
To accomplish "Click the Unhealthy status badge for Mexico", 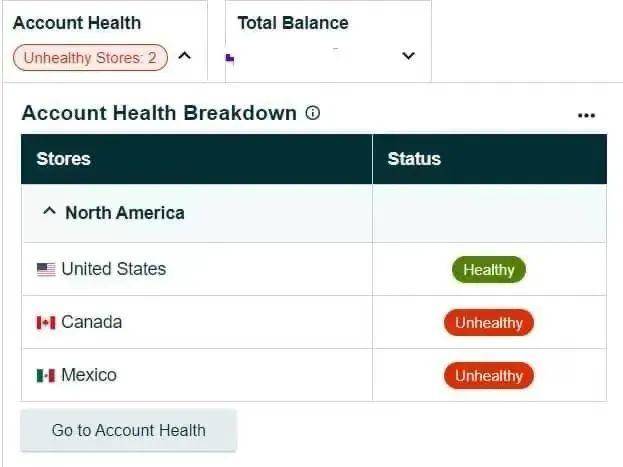I will [489, 376].
